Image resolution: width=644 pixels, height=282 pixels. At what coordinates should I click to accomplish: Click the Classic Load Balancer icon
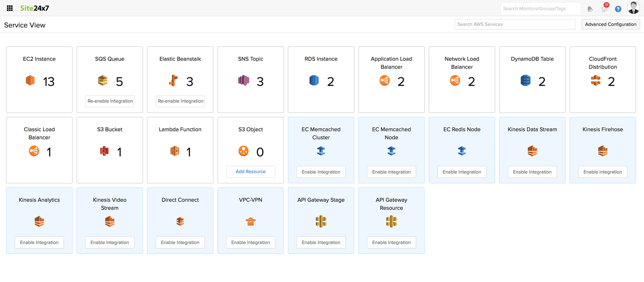tap(34, 151)
